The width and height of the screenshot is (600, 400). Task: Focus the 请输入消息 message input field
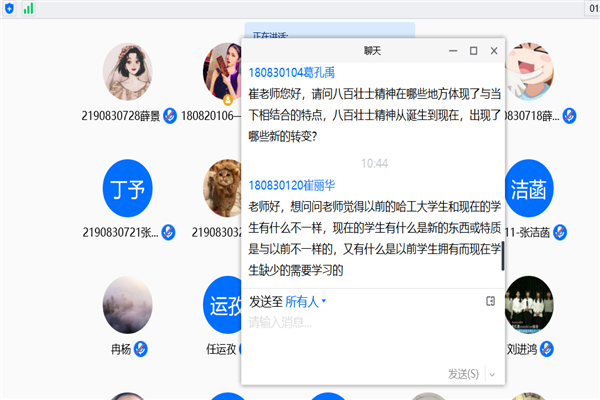pyautogui.click(x=373, y=339)
